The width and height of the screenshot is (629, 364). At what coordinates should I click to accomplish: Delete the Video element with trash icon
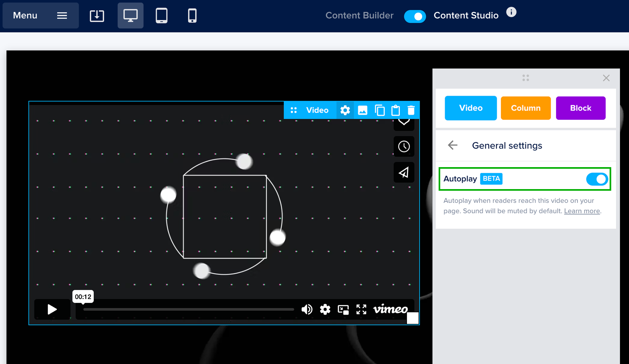tap(411, 110)
